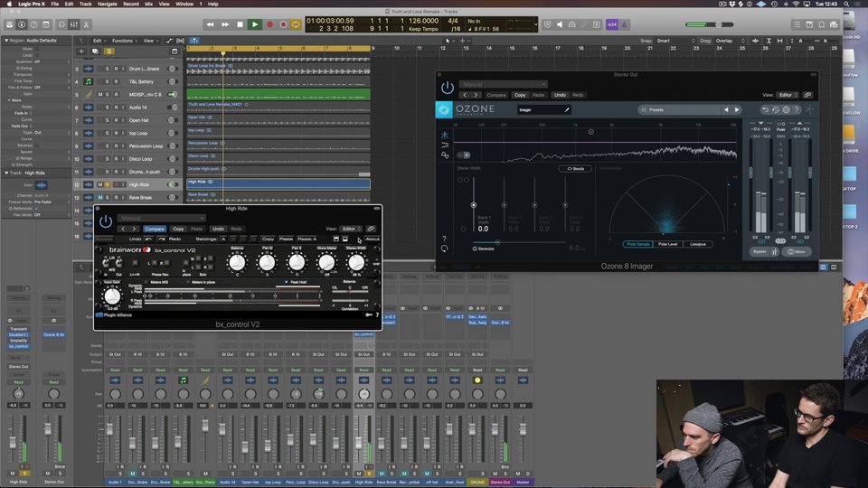Open the Edit menu in the tracks area
Image resolution: width=868 pixels, height=488 pixels.
pos(99,41)
